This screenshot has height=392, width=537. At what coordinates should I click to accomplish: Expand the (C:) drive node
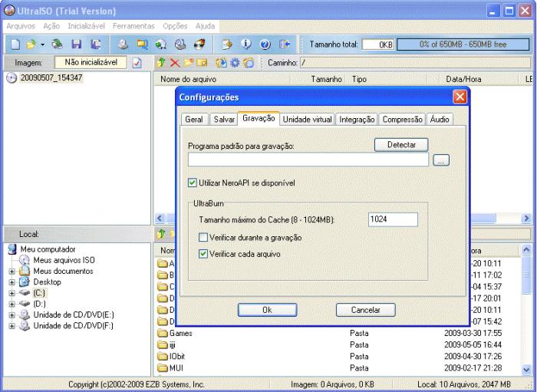click(12, 293)
